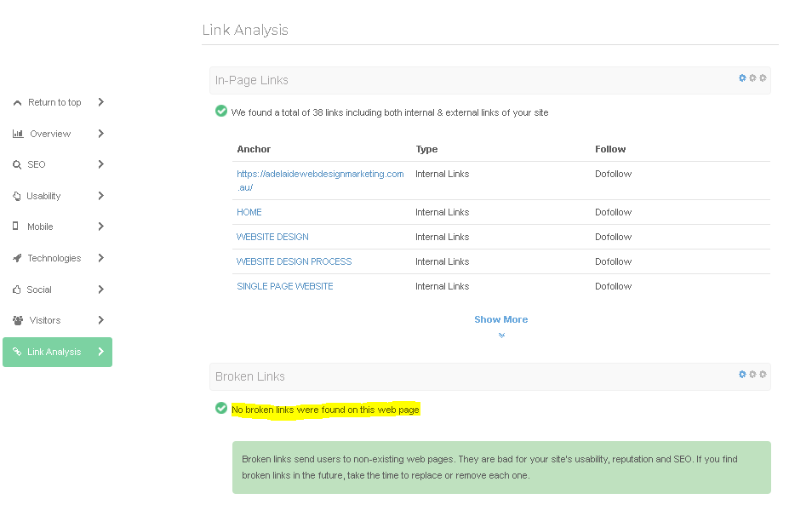Click blue gear icon in In-Page Links header

coord(742,77)
